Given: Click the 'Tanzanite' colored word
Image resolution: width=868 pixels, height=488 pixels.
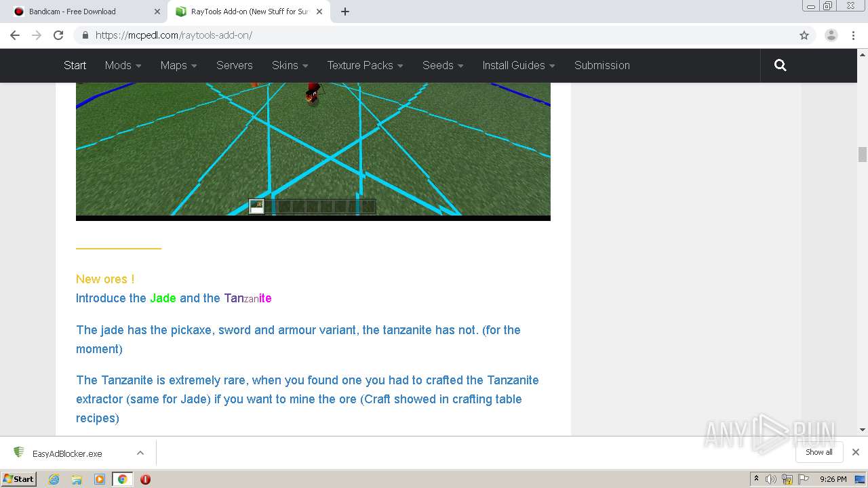Looking at the screenshot, I should pos(248,298).
